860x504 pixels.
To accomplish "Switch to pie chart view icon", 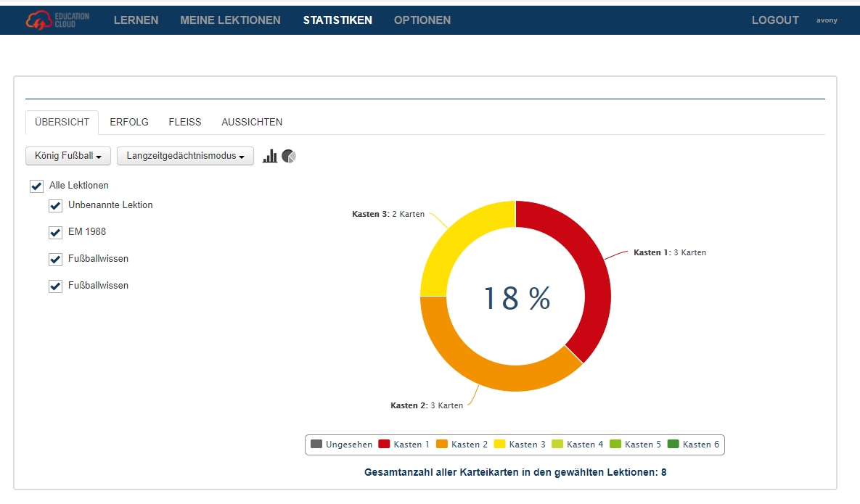I will click(x=289, y=156).
